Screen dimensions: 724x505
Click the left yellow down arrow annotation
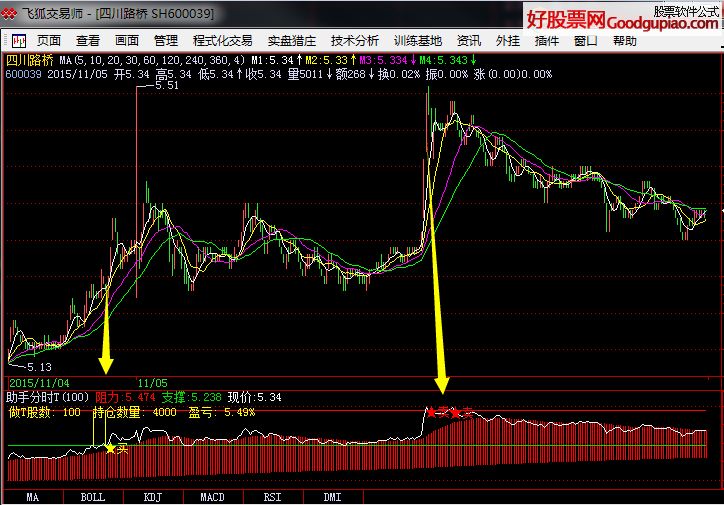(x=106, y=359)
